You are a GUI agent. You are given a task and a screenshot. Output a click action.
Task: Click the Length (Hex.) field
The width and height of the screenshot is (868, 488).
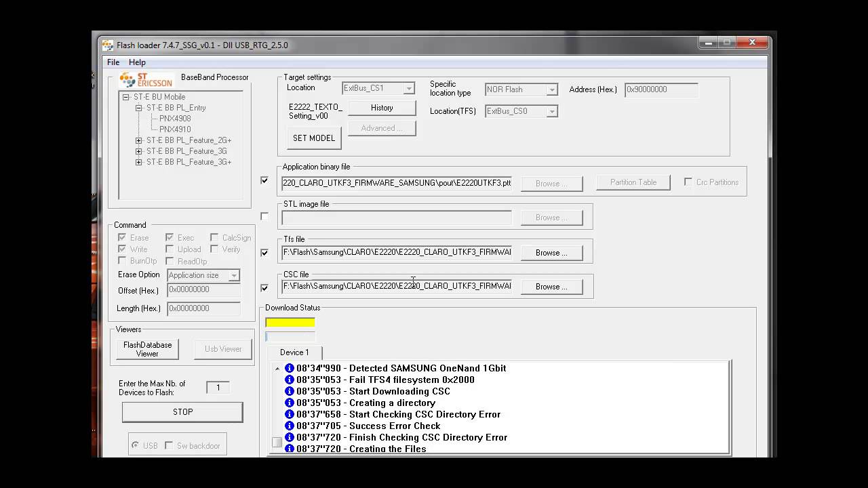203,308
